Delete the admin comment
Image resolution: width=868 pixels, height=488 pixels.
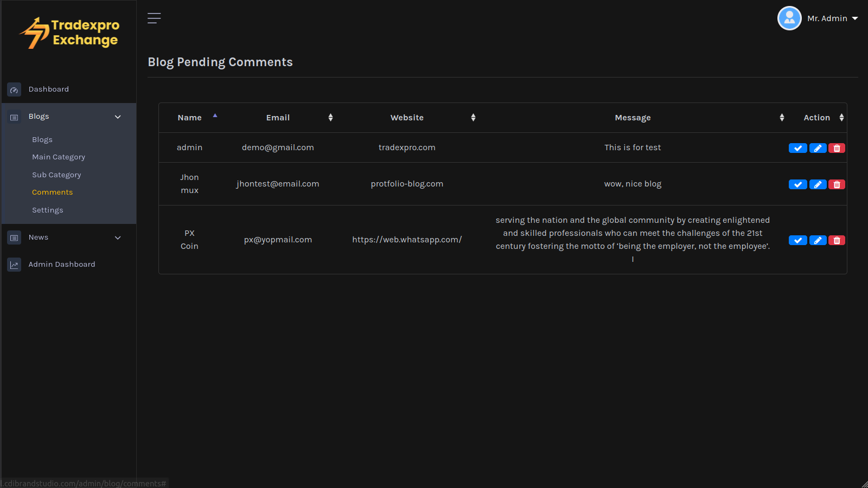coord(837,148)
